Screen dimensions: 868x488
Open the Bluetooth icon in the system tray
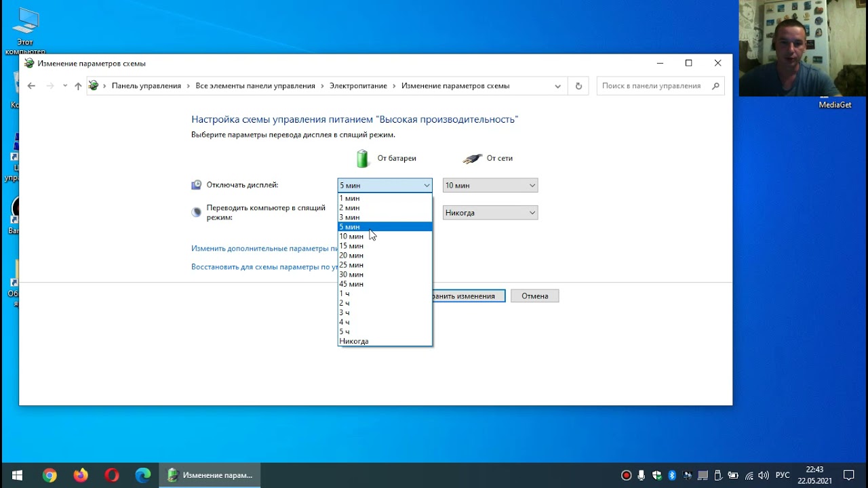672,474
